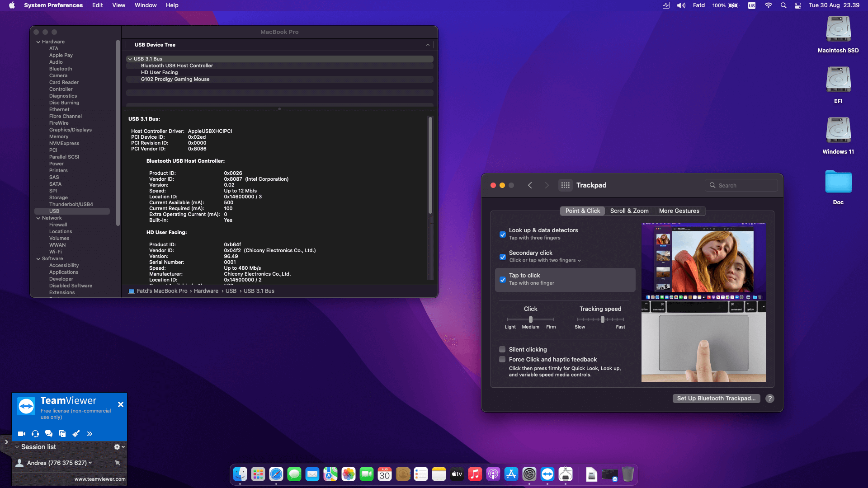Uncheck Look up & data detectors

(x=503, y=234)
